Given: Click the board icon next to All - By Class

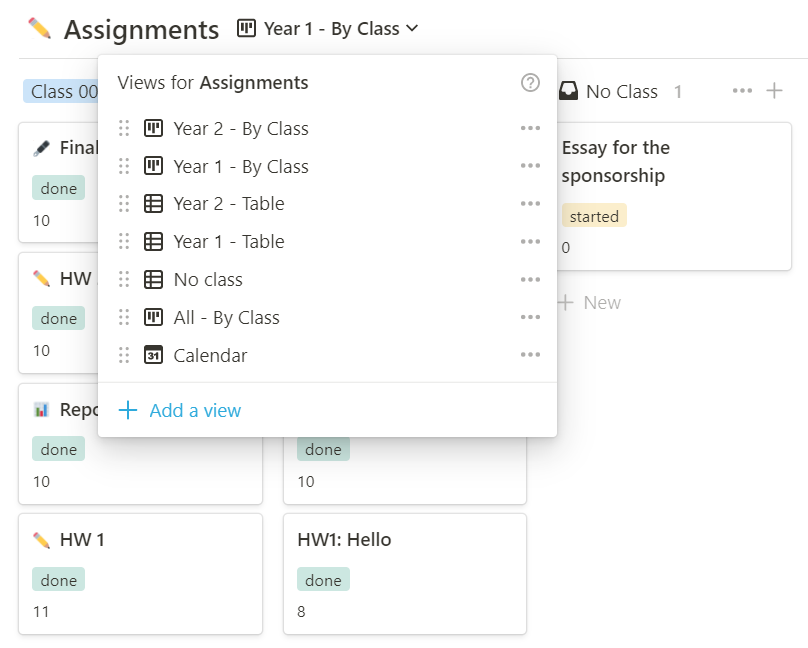Looking at the screenshot, I should click(153, 317).
